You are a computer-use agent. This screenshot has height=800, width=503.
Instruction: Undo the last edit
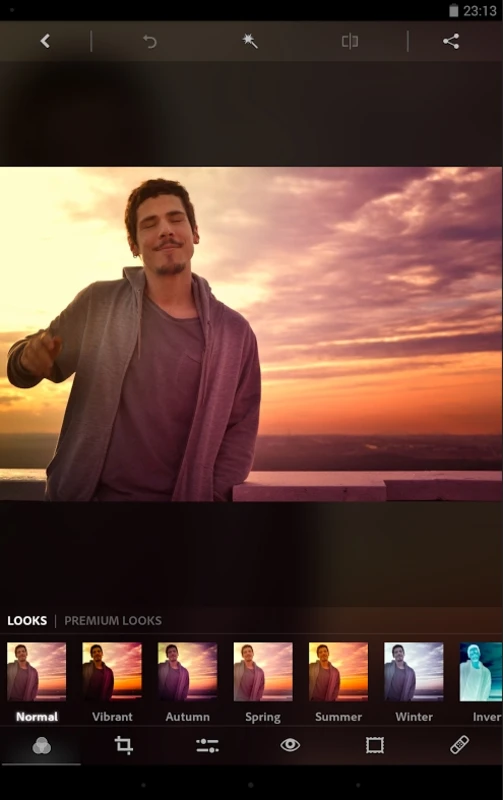click(x=149, y=41)
